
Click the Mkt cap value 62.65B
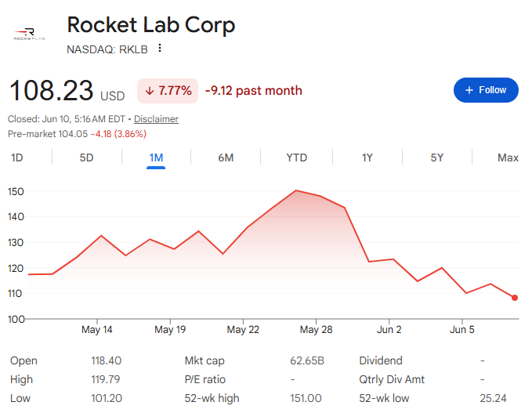[x=307, y=360]
